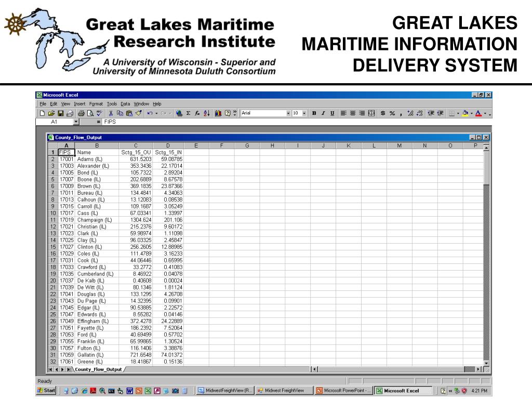Click the Microsoft Excel taskbar button

[x=403, y=391]
